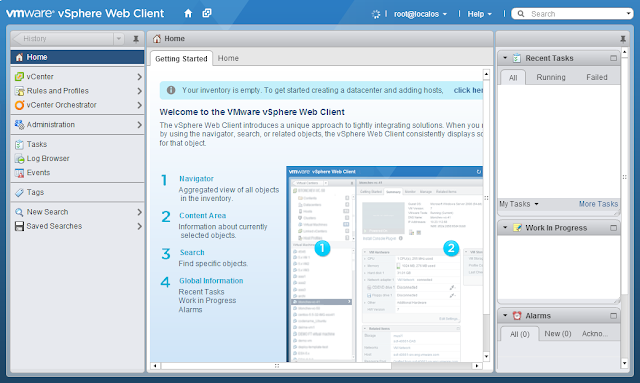Click the right sidebar scroll down arrow
640x383 pixels.
(x=624, y=363)
